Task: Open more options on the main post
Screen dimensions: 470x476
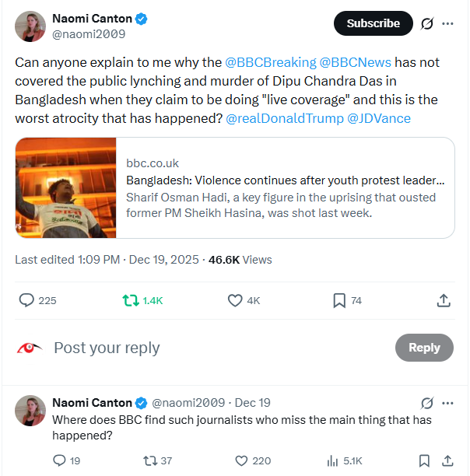Action: (x=447, y=23)
